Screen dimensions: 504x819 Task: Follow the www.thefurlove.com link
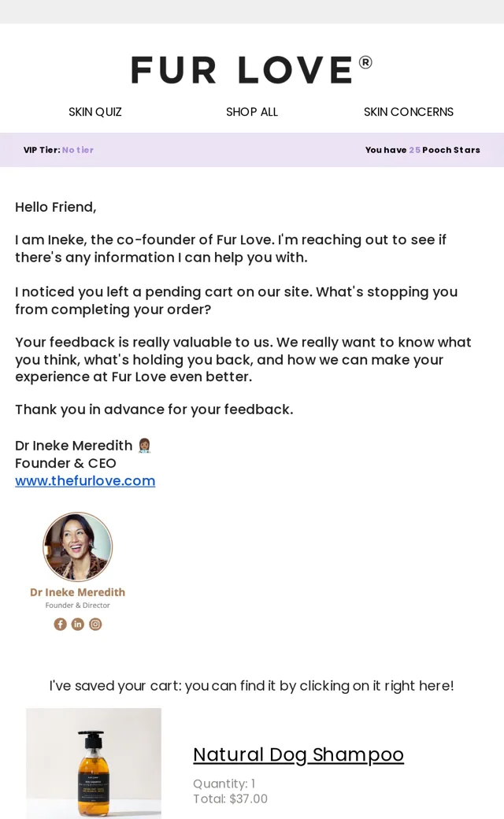(85, 480)
